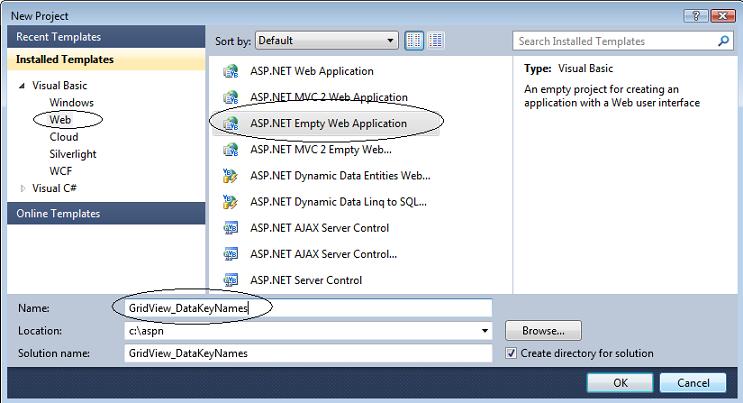Select ASP.NET AJAX Server Control... truncated text

(324, 254)
